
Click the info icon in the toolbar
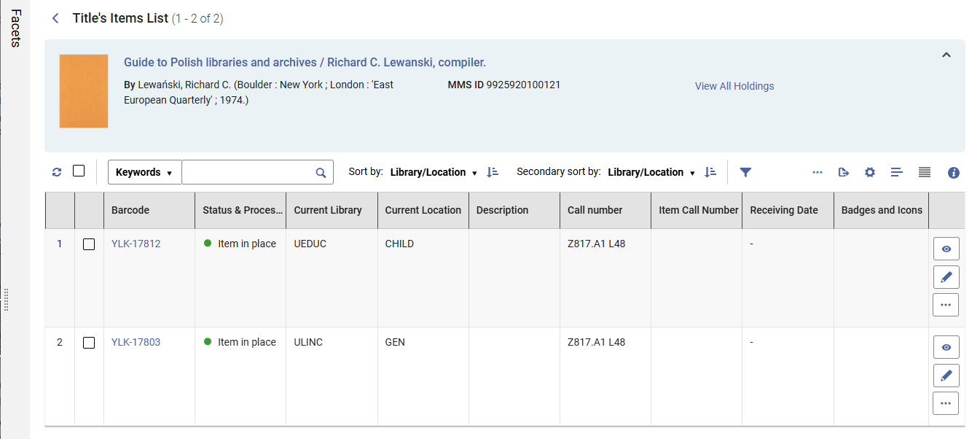[x=954, y=173]
